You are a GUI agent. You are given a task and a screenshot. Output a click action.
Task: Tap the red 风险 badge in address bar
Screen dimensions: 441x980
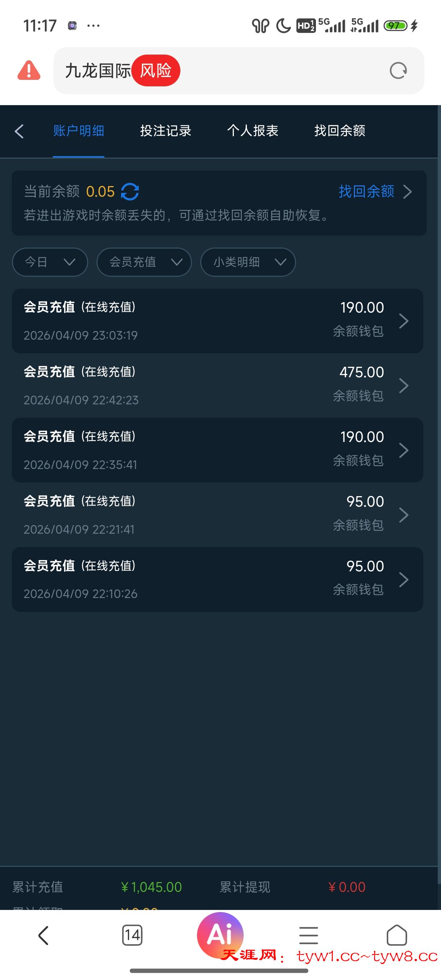pyautogui.click(x=156, y=70)
